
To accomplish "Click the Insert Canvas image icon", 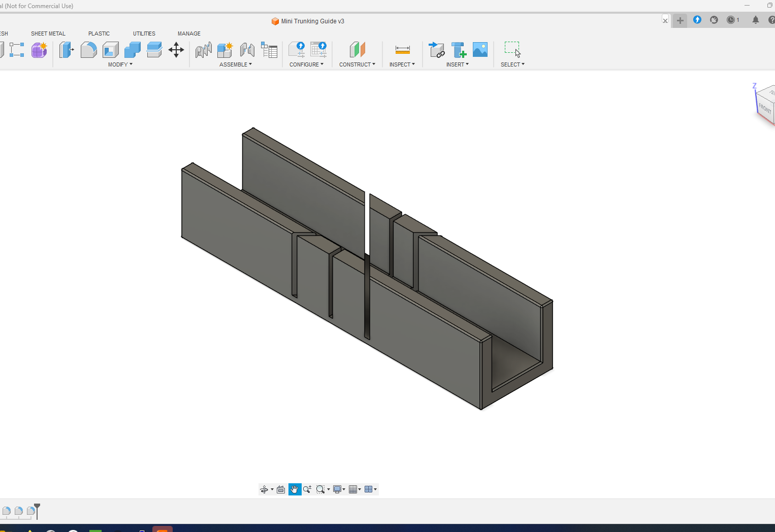I will point(480,50).
